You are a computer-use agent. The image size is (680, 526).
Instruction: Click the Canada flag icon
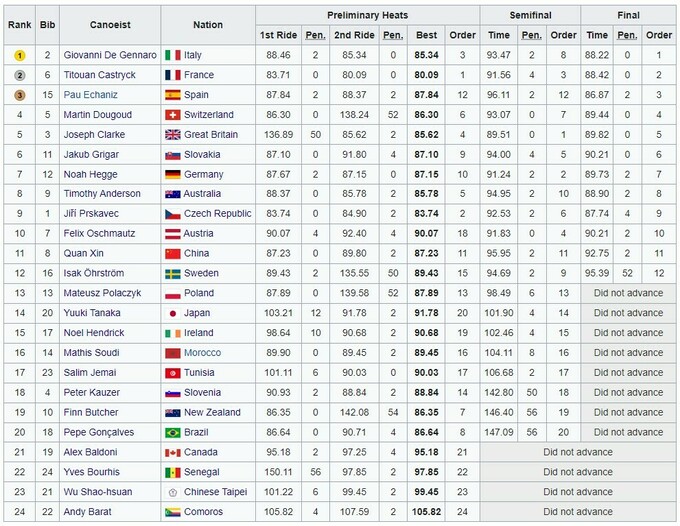click(172, 452)
